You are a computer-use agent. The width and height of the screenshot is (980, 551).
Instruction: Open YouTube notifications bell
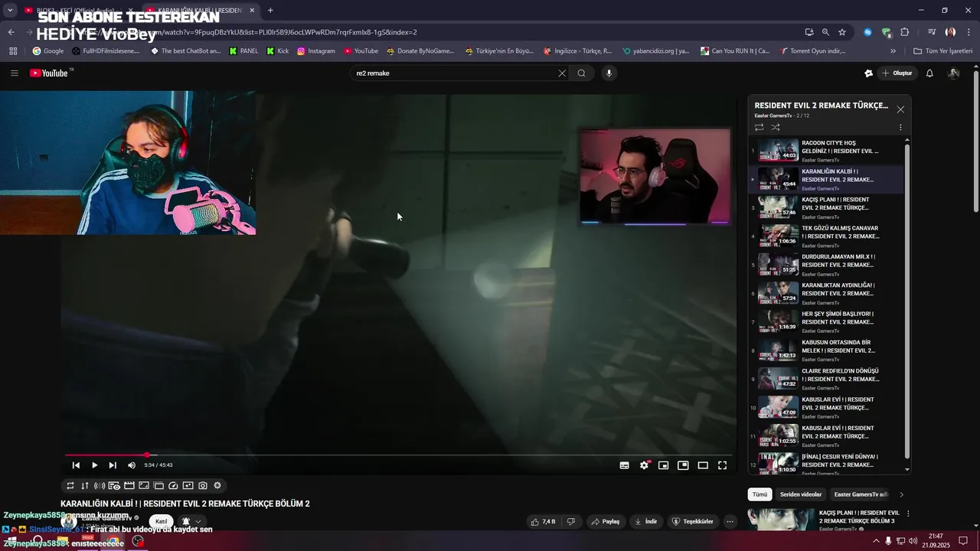pyautogui.click(x=929, y=73)
